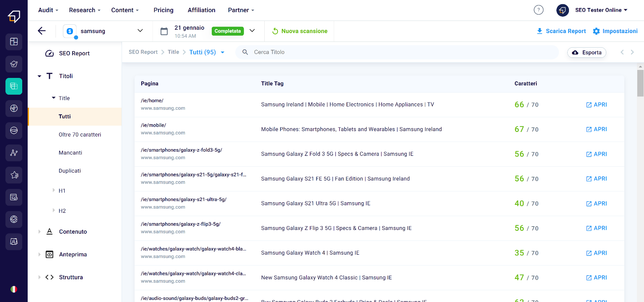Click Nuova scansione button
Image resolution: width=644 pixels, height=302 pixels.
click(x=300, y=31)
